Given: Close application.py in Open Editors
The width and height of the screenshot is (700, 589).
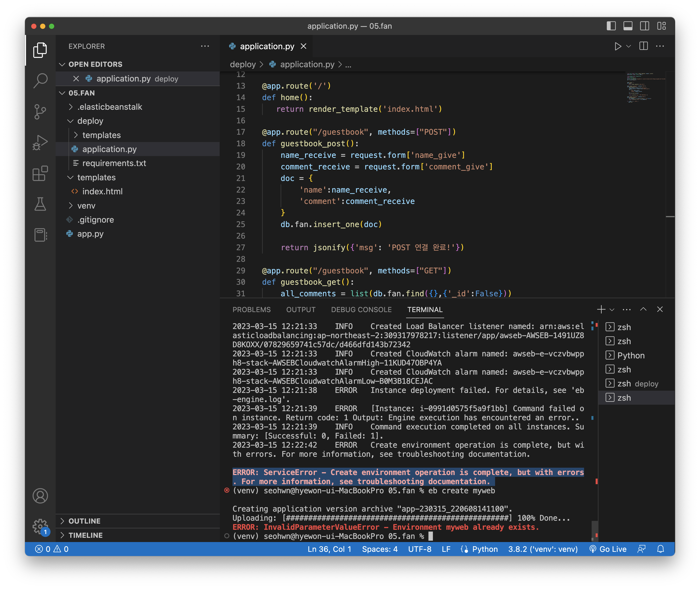Looking at the screenshot, I should click(76, 79).
